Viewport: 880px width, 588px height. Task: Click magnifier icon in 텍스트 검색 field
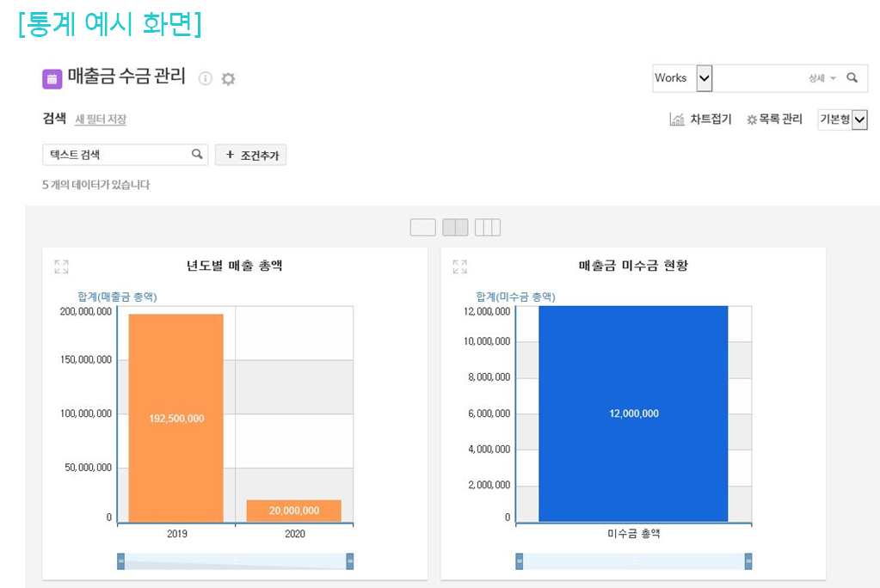pyautogui.click(x=197, y=155)
